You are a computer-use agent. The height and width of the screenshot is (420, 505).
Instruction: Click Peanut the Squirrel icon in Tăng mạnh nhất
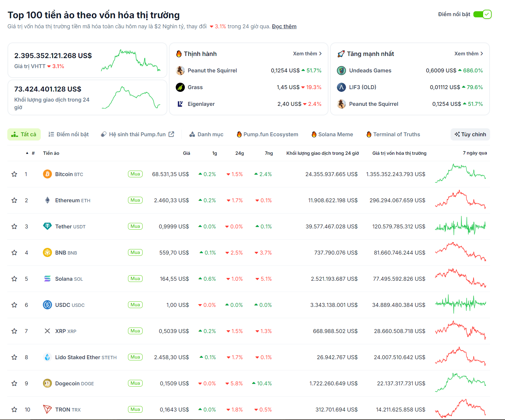[341, 104]
